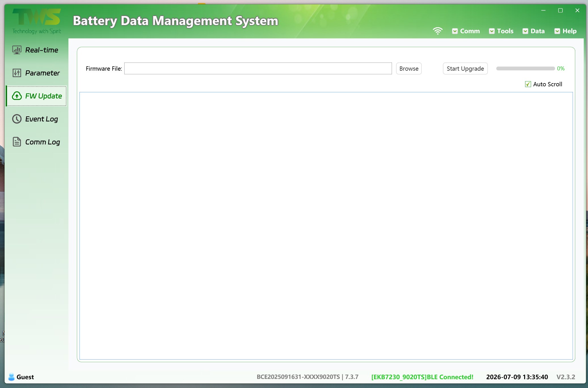The height and width of the screenshot is (388, 588).
Task: Switch to the Parameter tab label
Action: [43, 73]
